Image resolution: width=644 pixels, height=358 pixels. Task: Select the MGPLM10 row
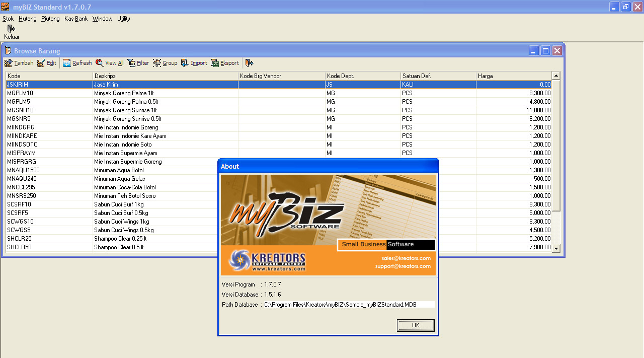(279, 93)
